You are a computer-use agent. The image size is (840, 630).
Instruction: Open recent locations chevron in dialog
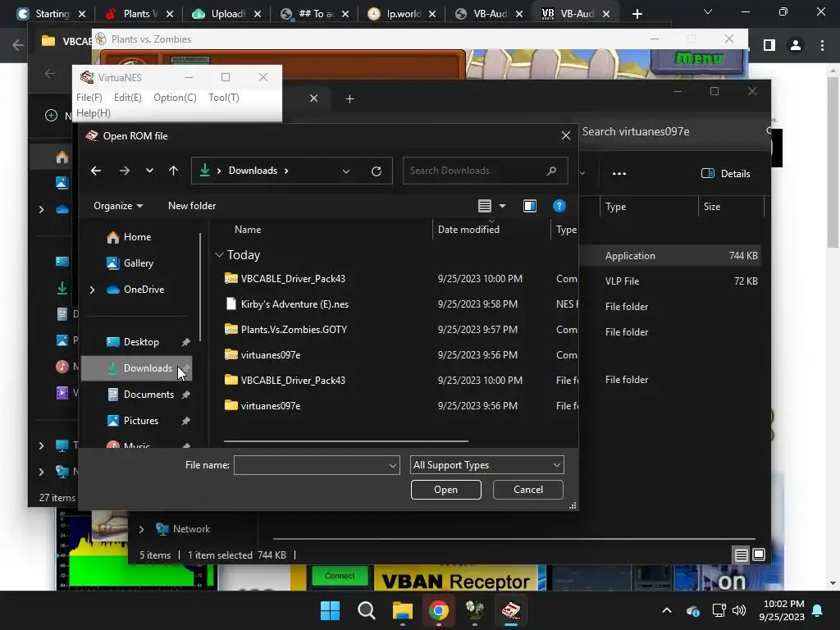pyautogui.click(x=149, y=171)
